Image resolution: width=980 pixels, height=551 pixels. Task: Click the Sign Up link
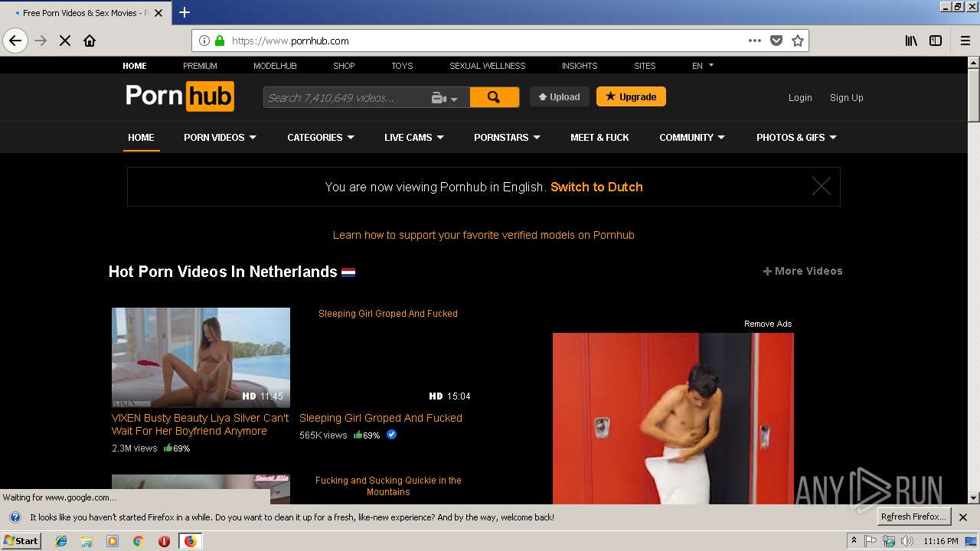tap(846, 97)
